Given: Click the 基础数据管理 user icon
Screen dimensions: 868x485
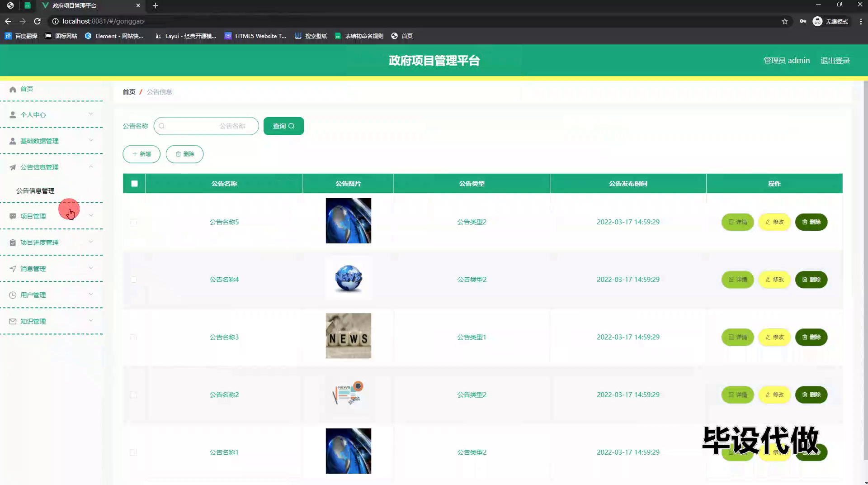Looking at the screenshot, I should coord(13,141).
